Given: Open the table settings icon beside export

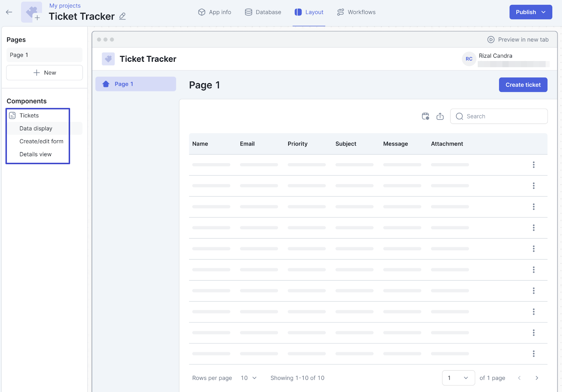Looking at the screenshot, I should pyautogui.click(x=425, y=116).
